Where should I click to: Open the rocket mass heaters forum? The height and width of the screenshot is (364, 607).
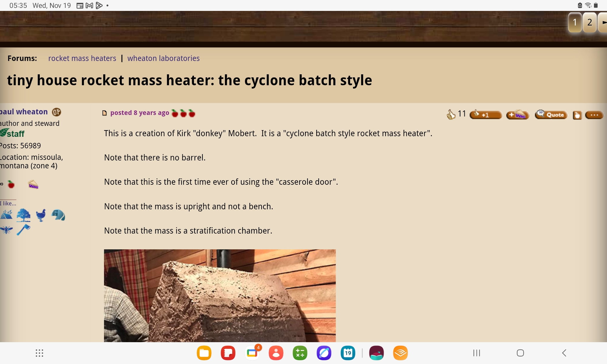coord(82,58)
